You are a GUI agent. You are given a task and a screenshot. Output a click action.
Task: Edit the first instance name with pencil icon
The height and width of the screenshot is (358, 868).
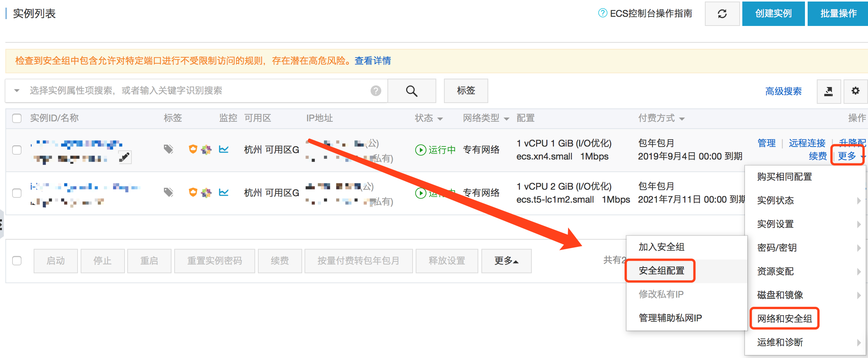[124, 157]
